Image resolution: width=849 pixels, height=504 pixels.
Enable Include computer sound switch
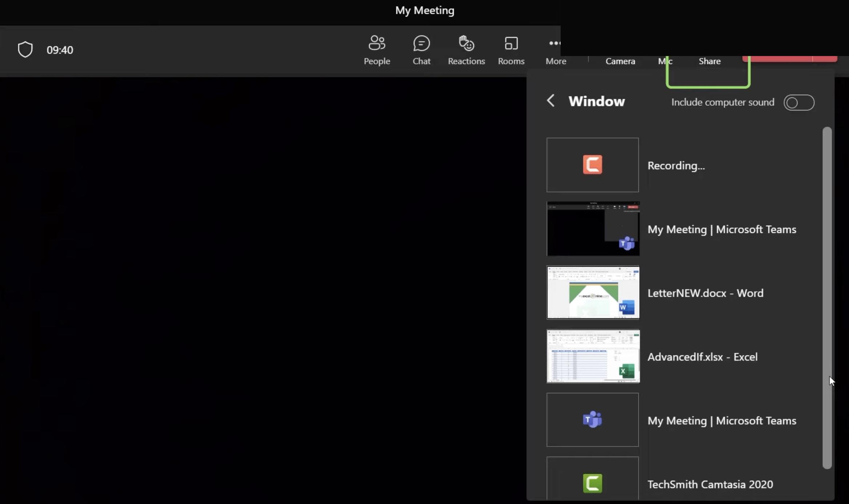[x=798, y=102]
